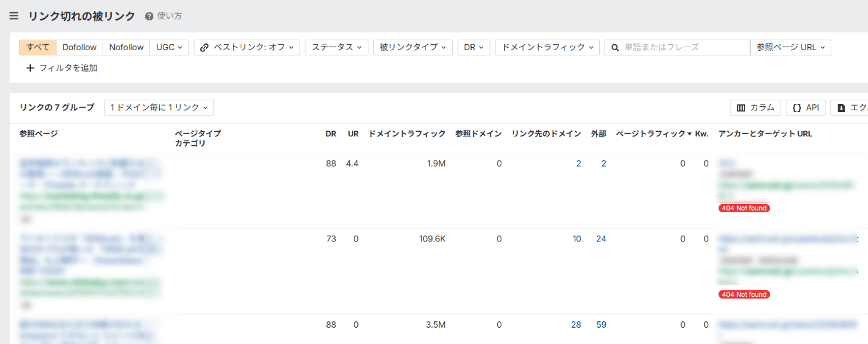Enable the Nofollow filter
Image resolution: width=868 pixels, height=344 pixels.
point(126,47)
